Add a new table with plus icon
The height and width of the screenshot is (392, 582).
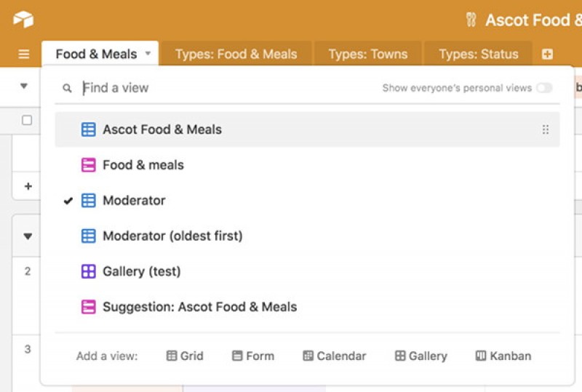[547, 55]
